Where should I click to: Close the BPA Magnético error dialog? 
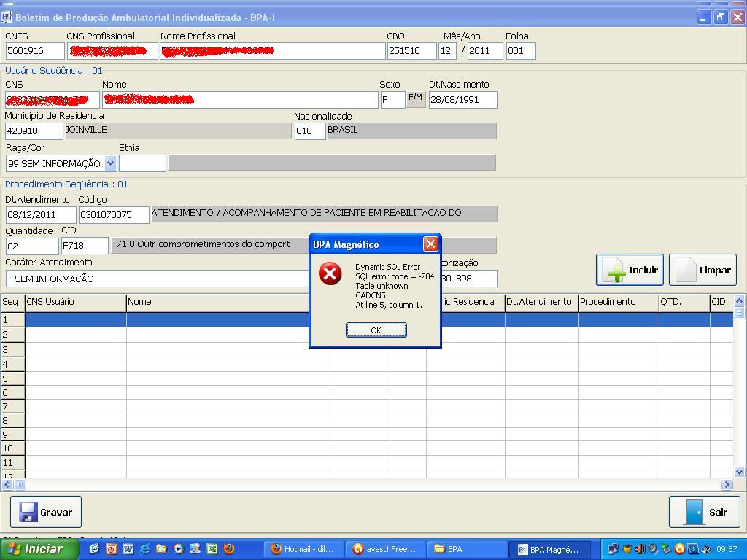click(x=430, y=244)
